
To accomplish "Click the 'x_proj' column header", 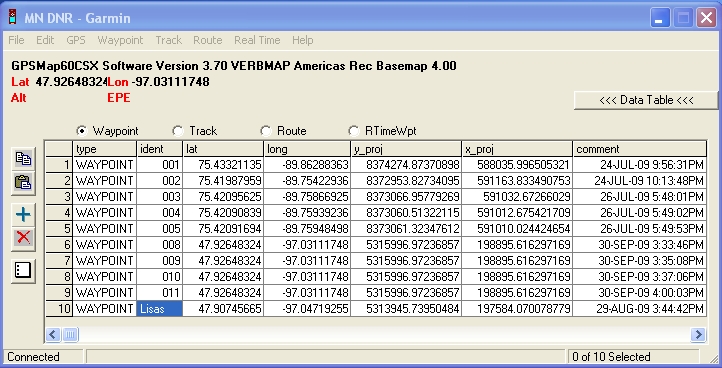I will (x=517, y=149).
